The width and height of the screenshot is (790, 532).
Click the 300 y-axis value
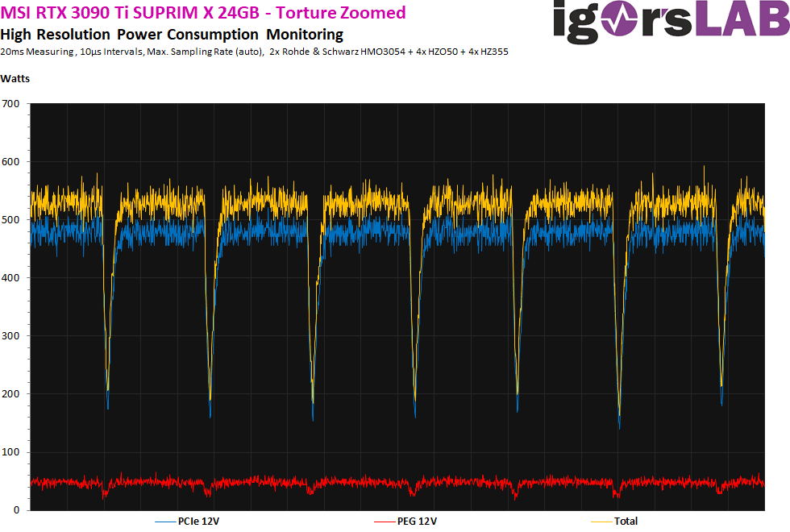click(x=10, y=335)
